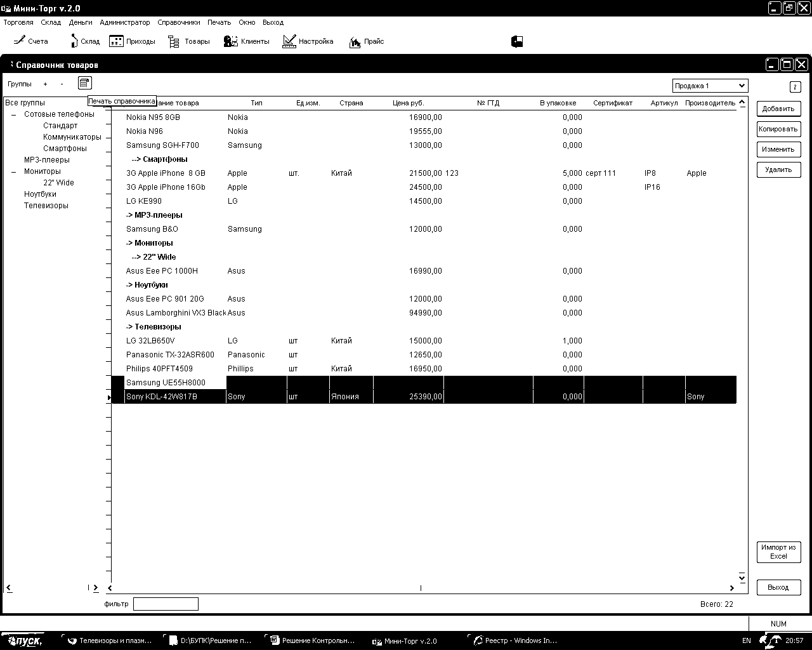Click the Импорт из Excel button
The width and height of the screenshot is (812, 650).
point(778,552)
